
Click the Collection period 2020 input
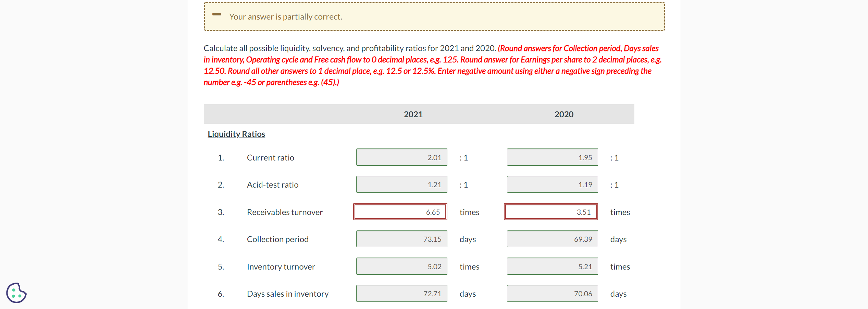pos(552,239)
